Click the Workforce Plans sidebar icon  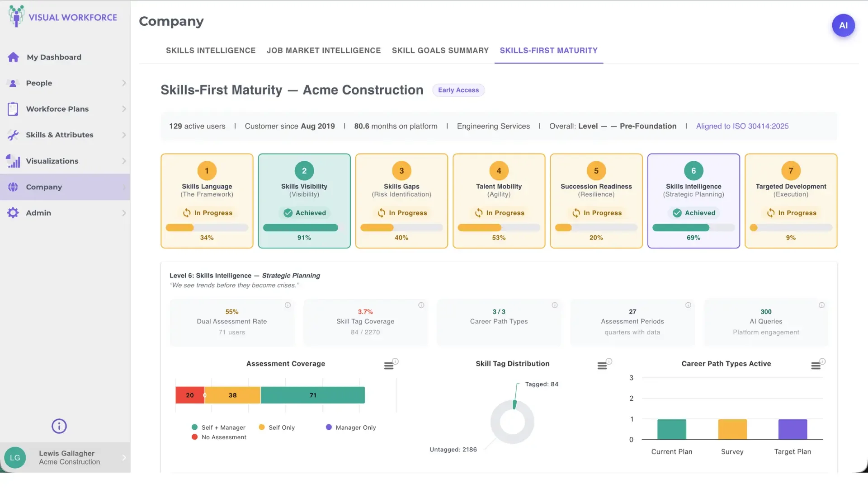[x=13, y=109]
